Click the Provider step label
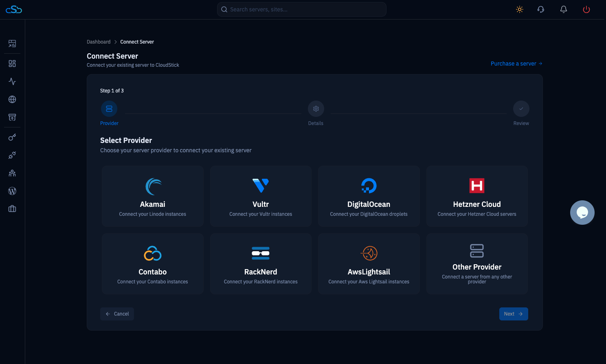 [x=109, y=123]
